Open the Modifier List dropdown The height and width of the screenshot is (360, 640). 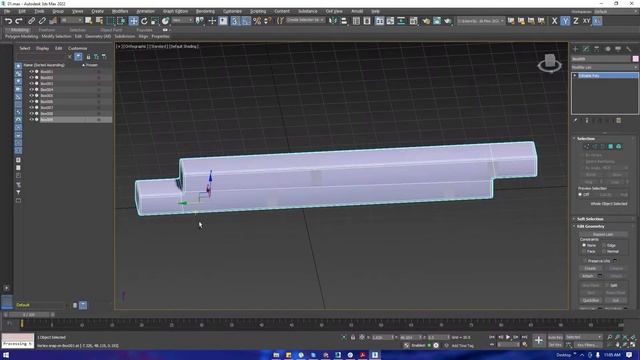click(x=605, y=67)
